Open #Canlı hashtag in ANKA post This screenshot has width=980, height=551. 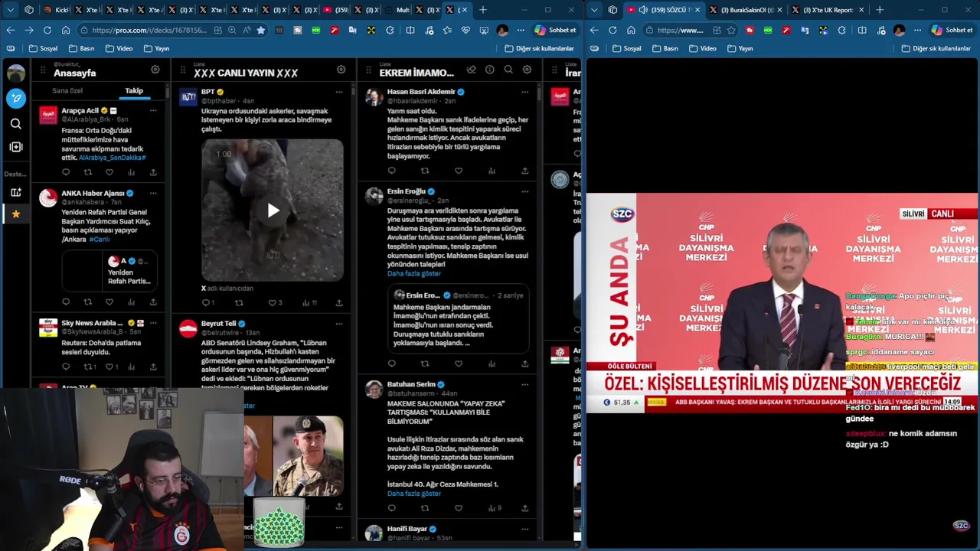(x=99, y=240)
